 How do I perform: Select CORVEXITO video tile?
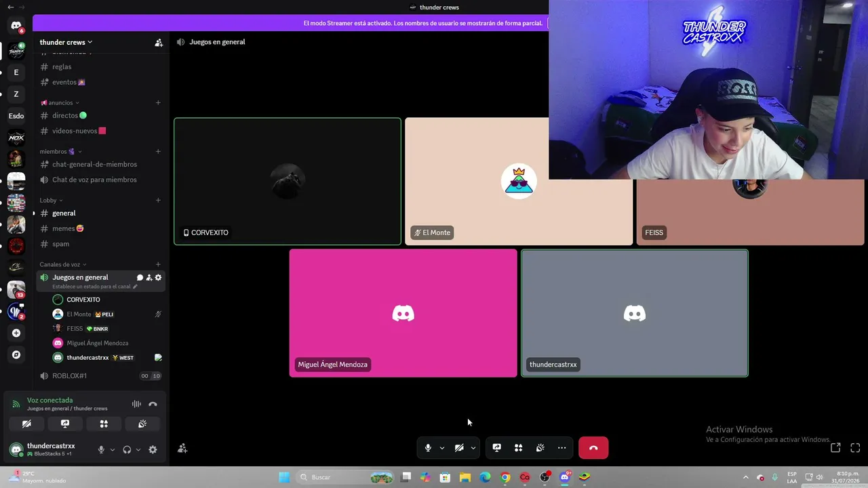(288, 182)
